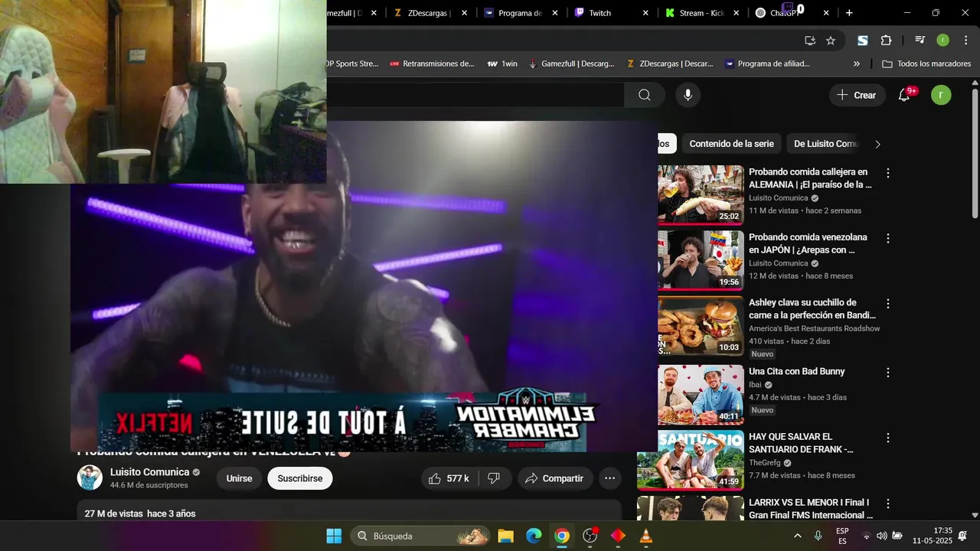Open the Luisito Comunica channel name link
The width and height of the screenshot is (980, 551).
click(149, 472)
